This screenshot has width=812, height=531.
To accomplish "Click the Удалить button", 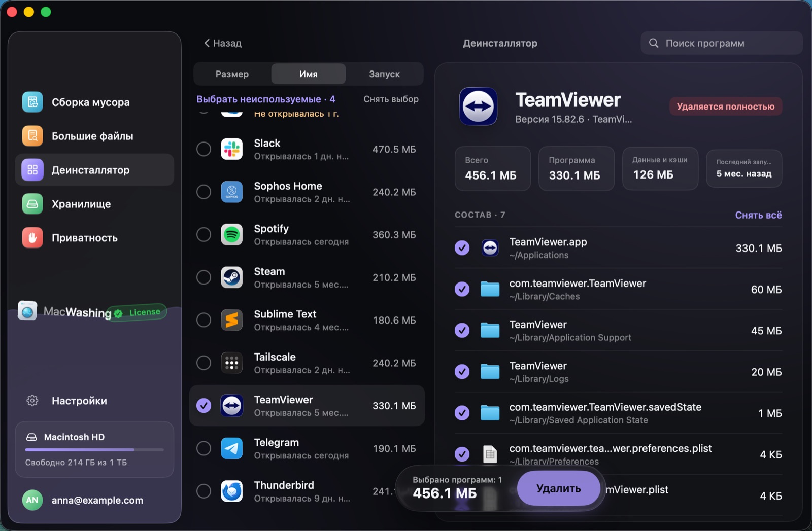I will [558, 488].
